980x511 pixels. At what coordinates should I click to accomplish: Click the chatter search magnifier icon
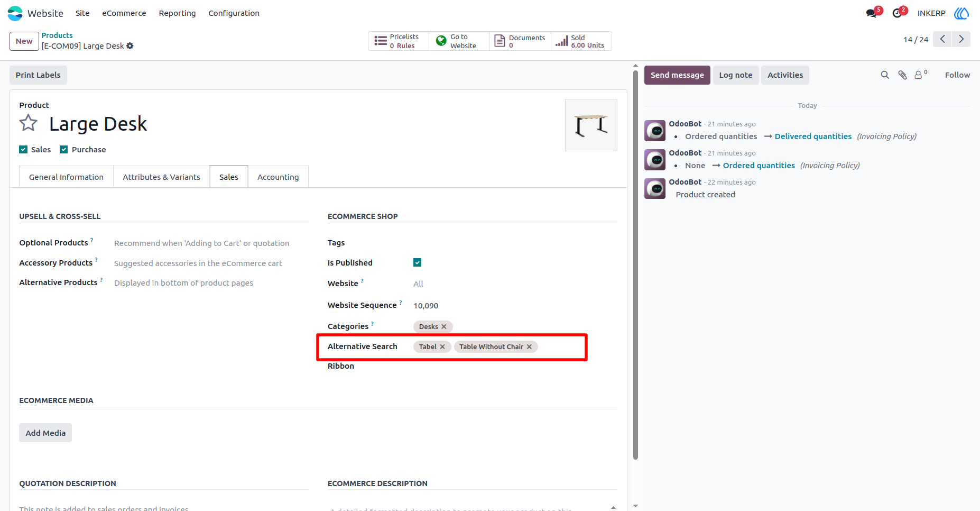click(885, 75)
